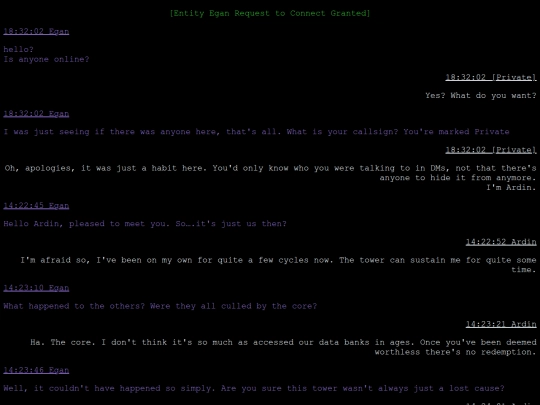Open the 18:32:02 Egan header preceding "hello?"

point(36,31)
